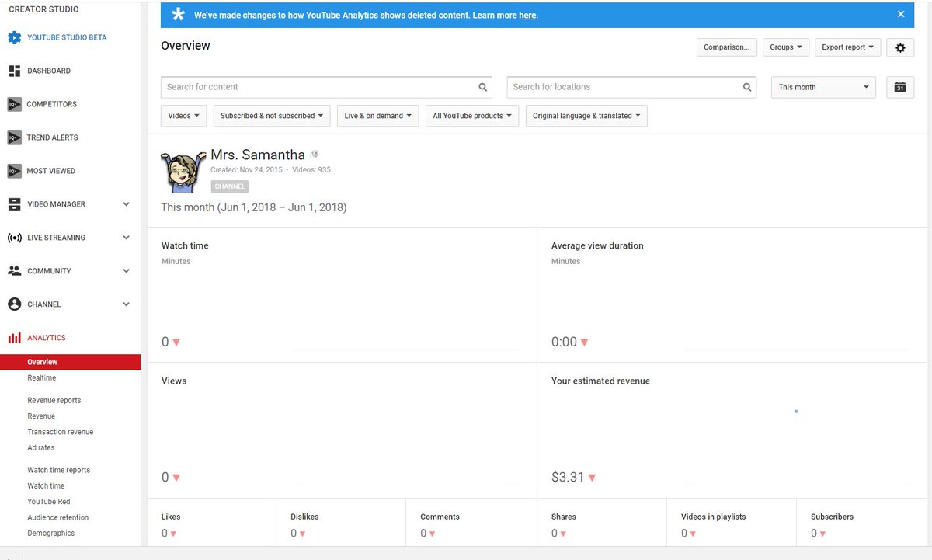
Task: Open Subscribed & not subscribed dropdown
Action: point(272,116)
